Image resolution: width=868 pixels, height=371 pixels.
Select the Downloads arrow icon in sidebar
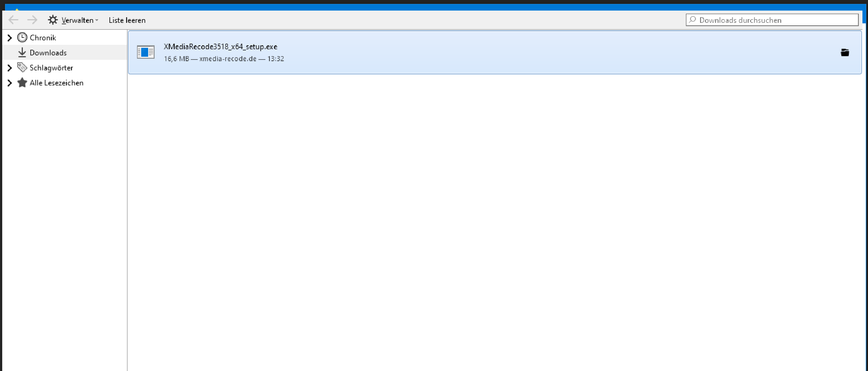21,53
